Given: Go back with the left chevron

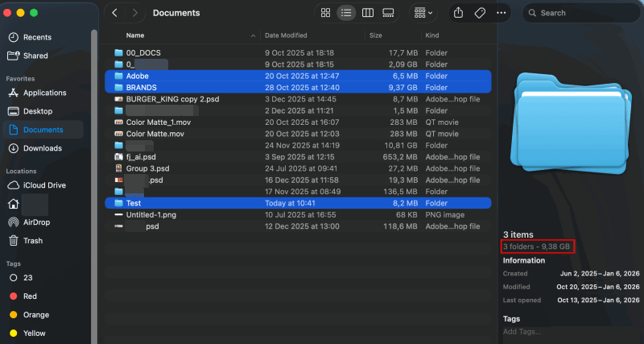Looking at the screenshot, I should click(114, 13).
